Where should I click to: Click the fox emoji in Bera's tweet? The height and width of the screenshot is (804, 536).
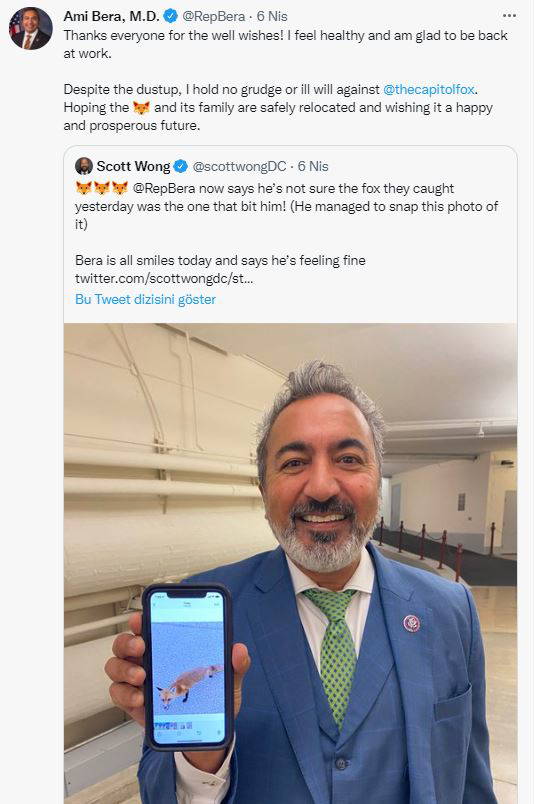click(141, 108)
